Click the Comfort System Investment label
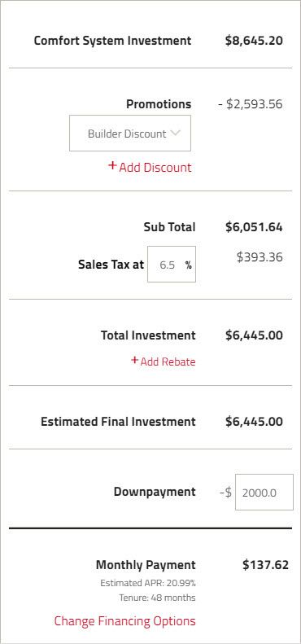301x644 pixels. (x=112, y=41)
